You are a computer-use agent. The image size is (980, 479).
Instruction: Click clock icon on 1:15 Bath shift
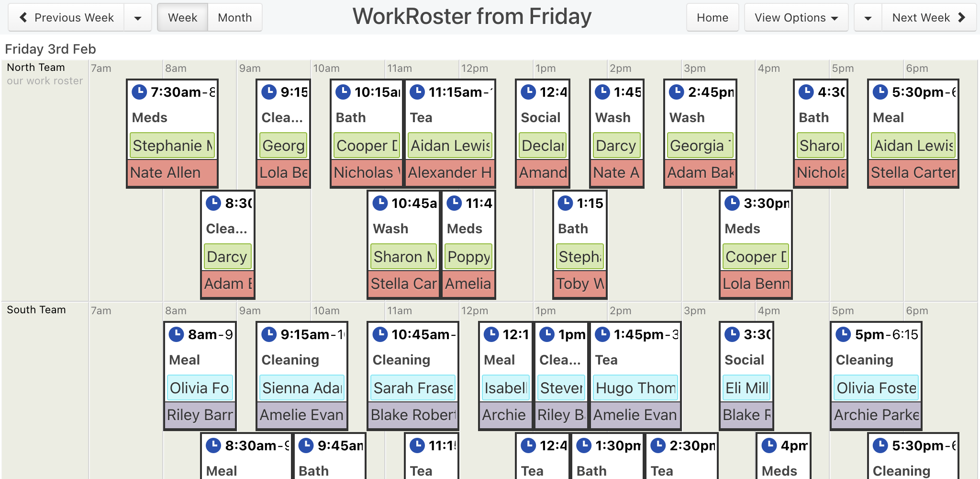[x=566, y=203]
